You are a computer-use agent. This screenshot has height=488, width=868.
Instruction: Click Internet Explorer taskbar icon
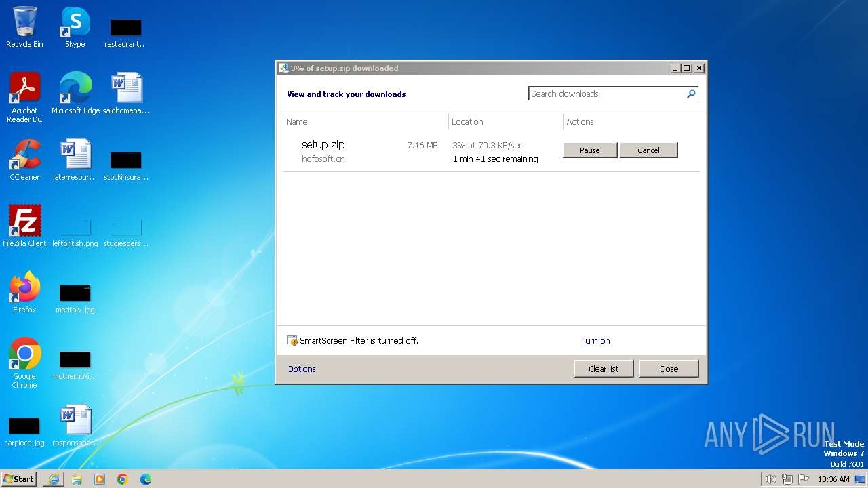54,479
